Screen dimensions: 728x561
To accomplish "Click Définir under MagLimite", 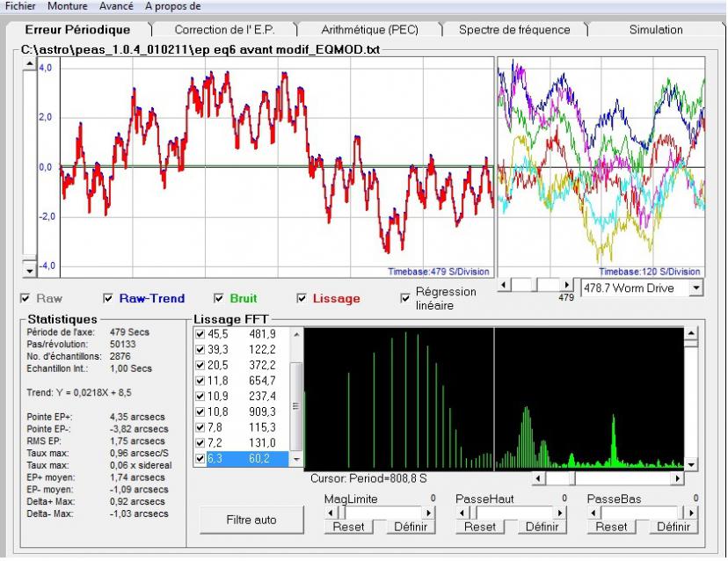I will pos(411,527).
